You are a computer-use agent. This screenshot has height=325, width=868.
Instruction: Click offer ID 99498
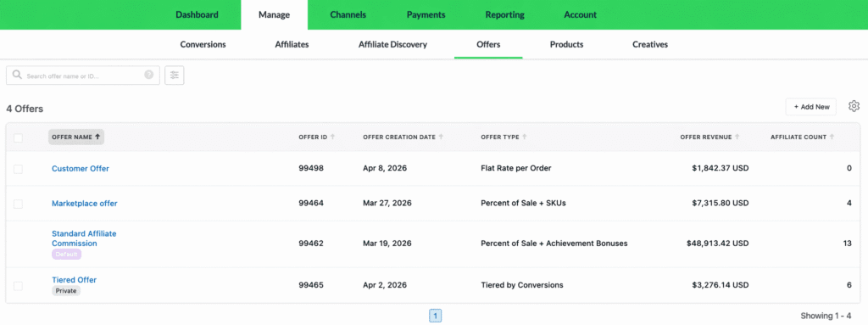[311, 169]
